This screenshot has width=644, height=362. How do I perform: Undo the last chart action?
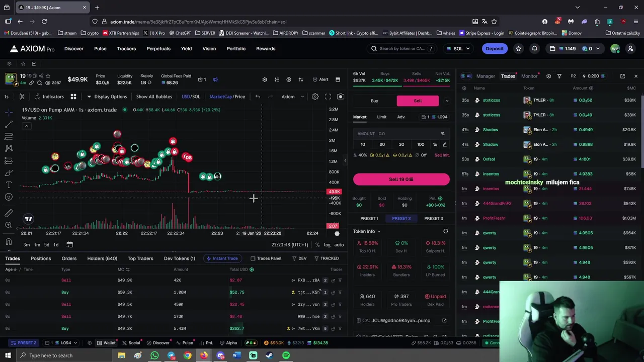[258, 97]
